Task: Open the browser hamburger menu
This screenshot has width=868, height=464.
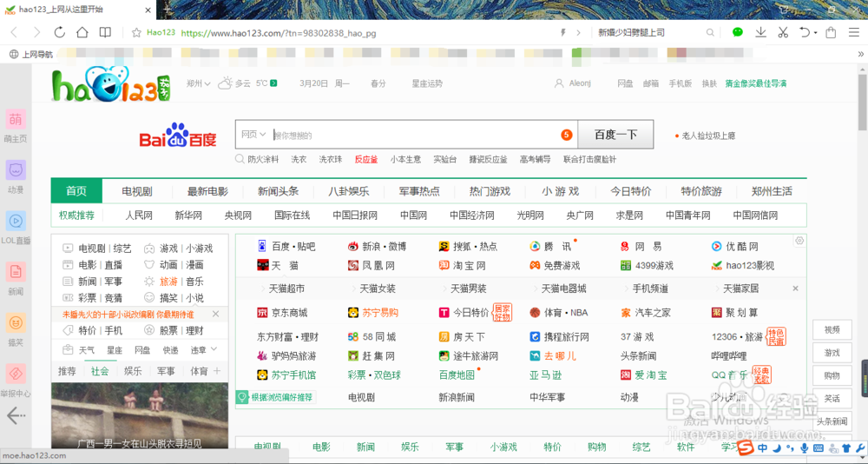Action: 853,32
